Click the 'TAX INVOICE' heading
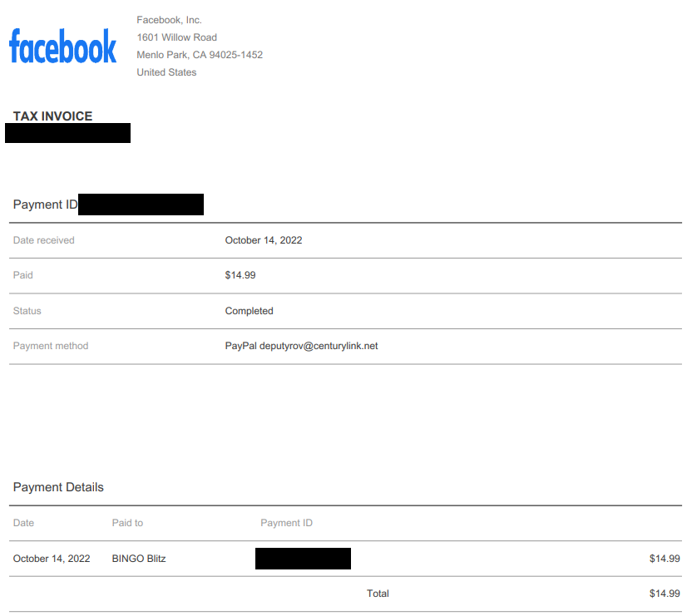This screenshot has height=616, width=687. tap(52, 116)
